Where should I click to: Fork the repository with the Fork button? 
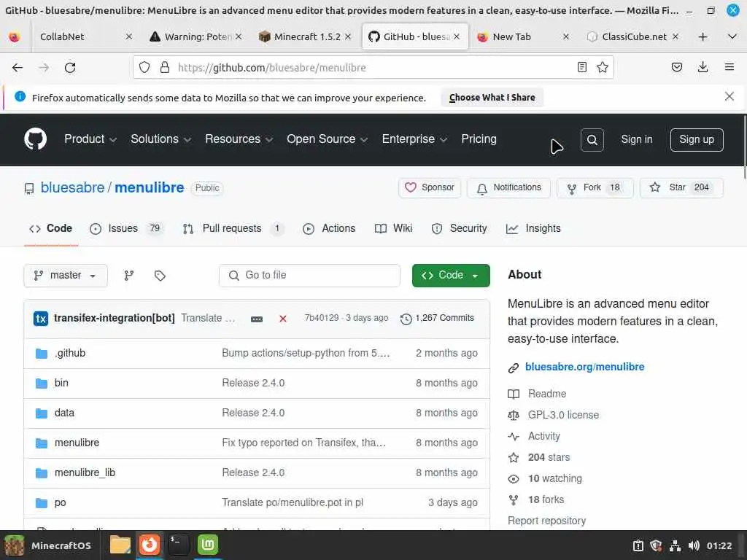[595, 187]
